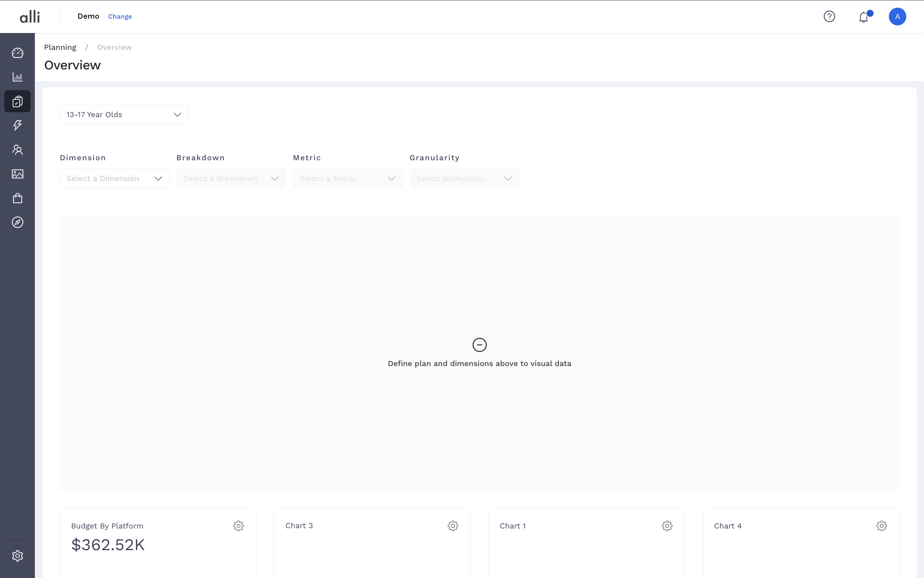Open settings gear for Chart 1

click(x=667, y=526)
